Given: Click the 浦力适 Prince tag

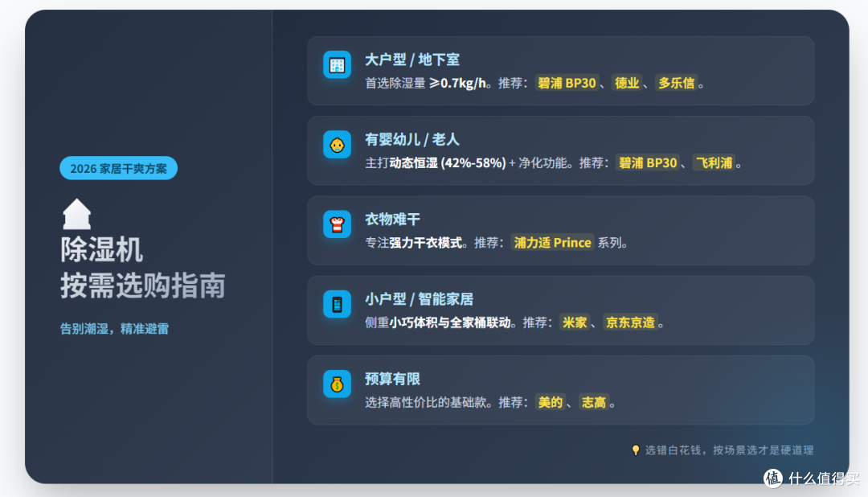Looking at the screenshot, I should (552, 243).
